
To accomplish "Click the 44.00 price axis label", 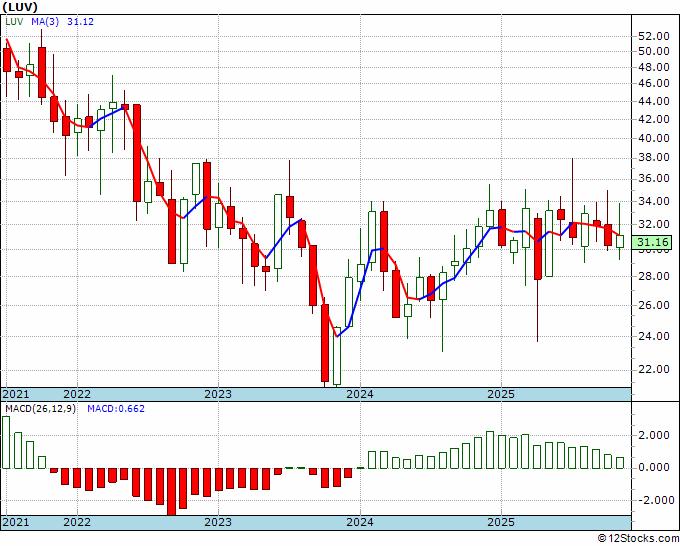I will point(654,101).
